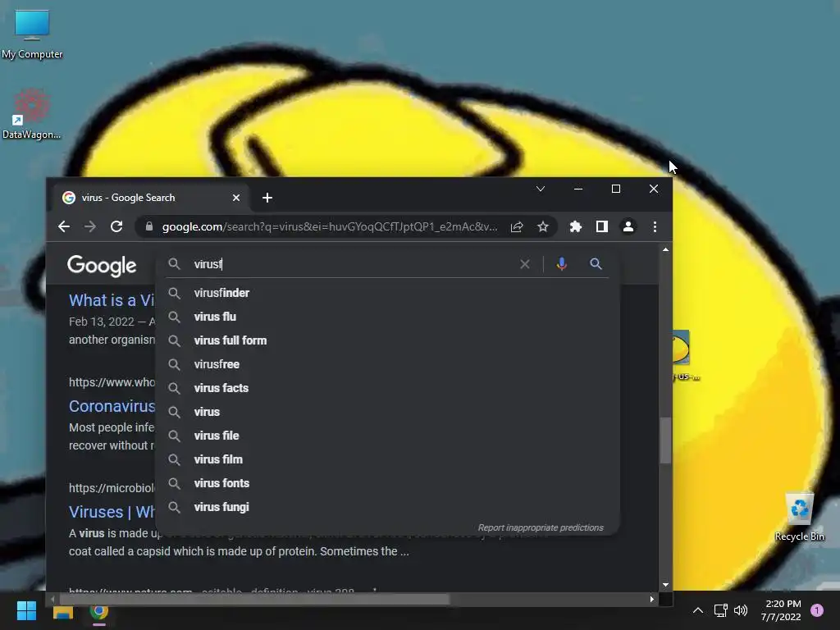Select the desktop image file icon behind Chrome
This screenshot has width=840, height=630.
[684, 354]
